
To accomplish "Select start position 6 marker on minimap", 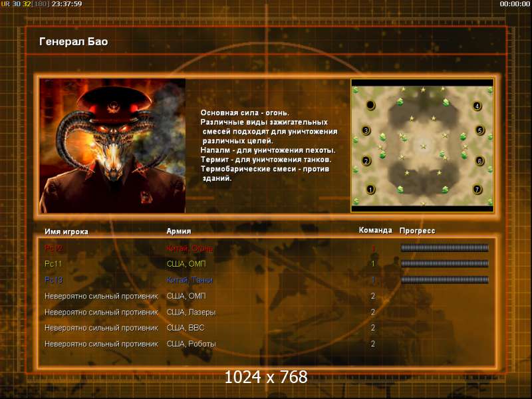I will click(x=479, y=161).
